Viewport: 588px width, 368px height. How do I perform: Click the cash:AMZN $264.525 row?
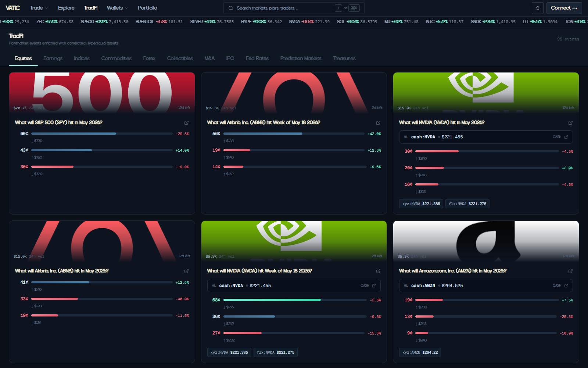coord(486,286)
